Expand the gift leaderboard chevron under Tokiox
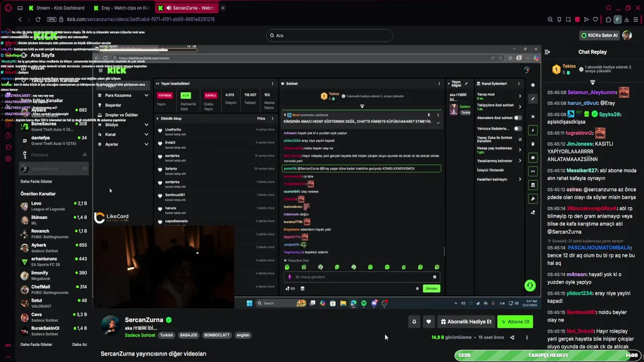This screenshot has width=644, height=362. pos(593,82)
